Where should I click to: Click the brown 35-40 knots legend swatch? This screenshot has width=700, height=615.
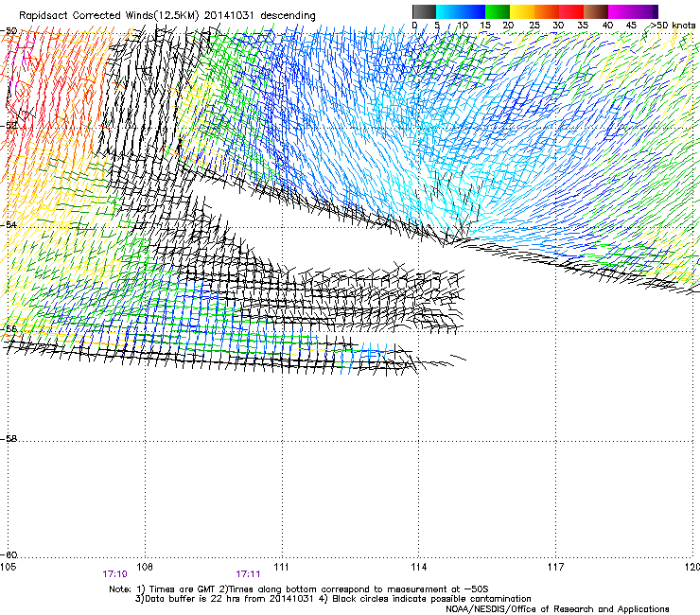click(x=596, y=11)
